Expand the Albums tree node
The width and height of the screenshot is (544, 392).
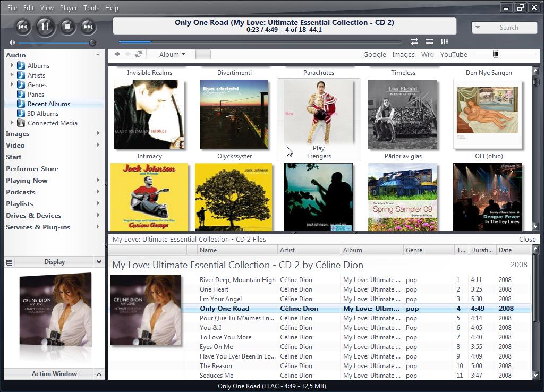12,65
